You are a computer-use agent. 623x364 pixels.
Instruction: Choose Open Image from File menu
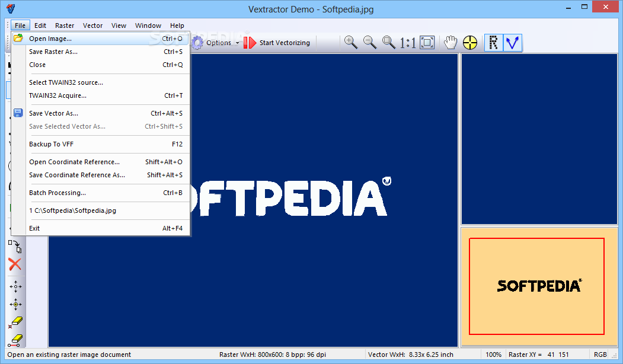point(101,39)
